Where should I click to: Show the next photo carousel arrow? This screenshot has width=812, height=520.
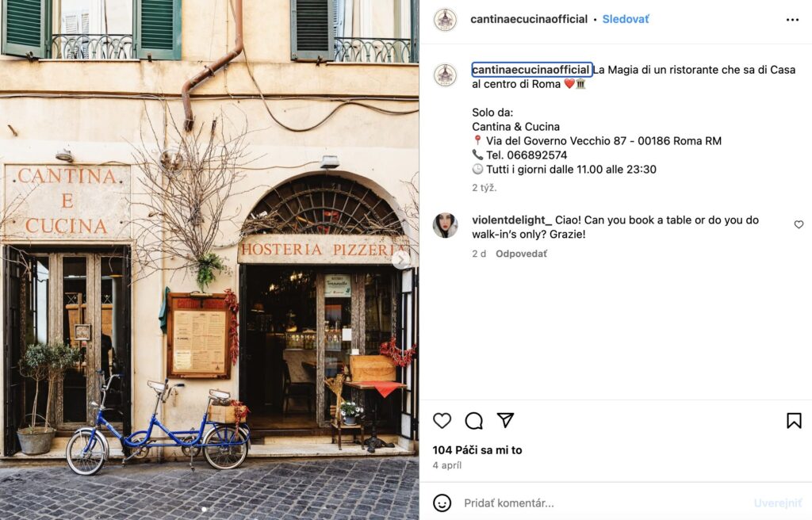[400, 259]
